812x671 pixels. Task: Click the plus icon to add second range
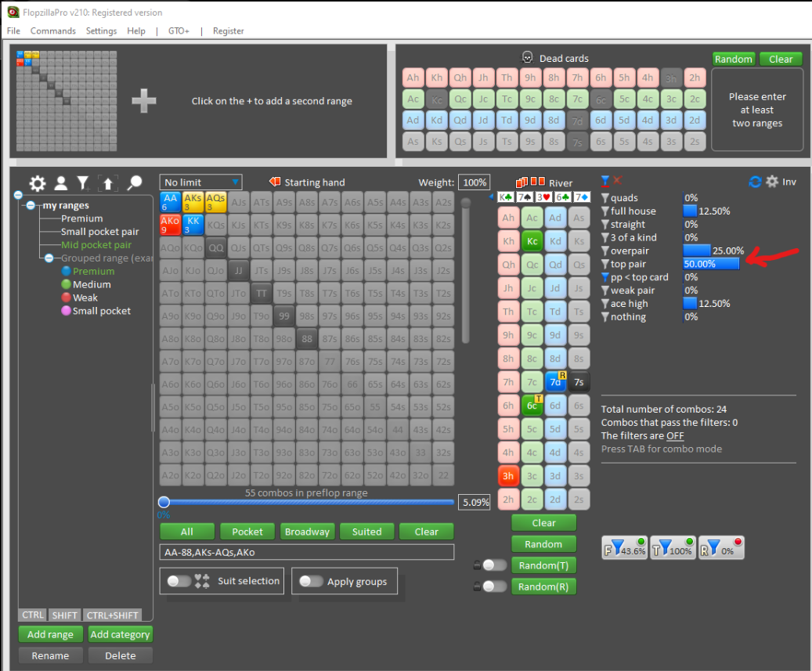(144, 100)
